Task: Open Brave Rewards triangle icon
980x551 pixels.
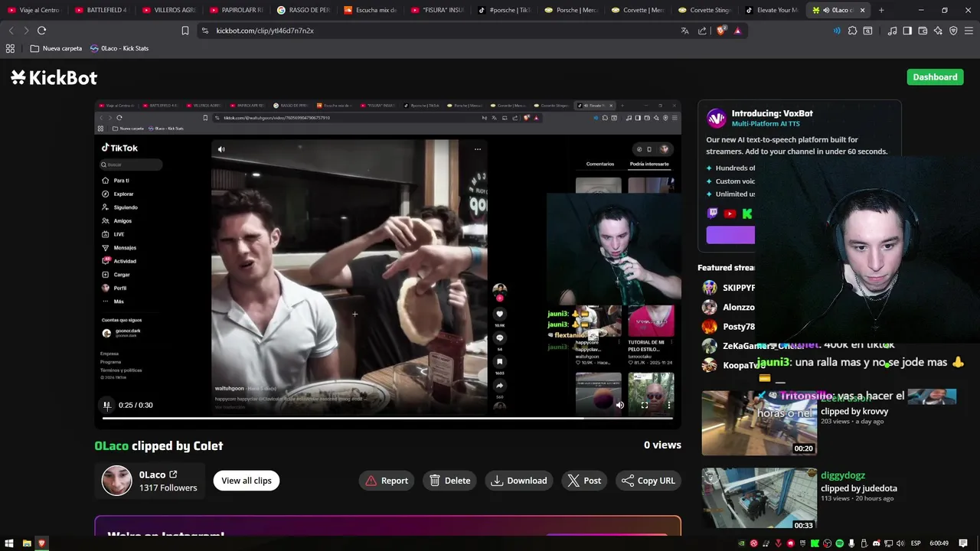Action: coord(737,31)
